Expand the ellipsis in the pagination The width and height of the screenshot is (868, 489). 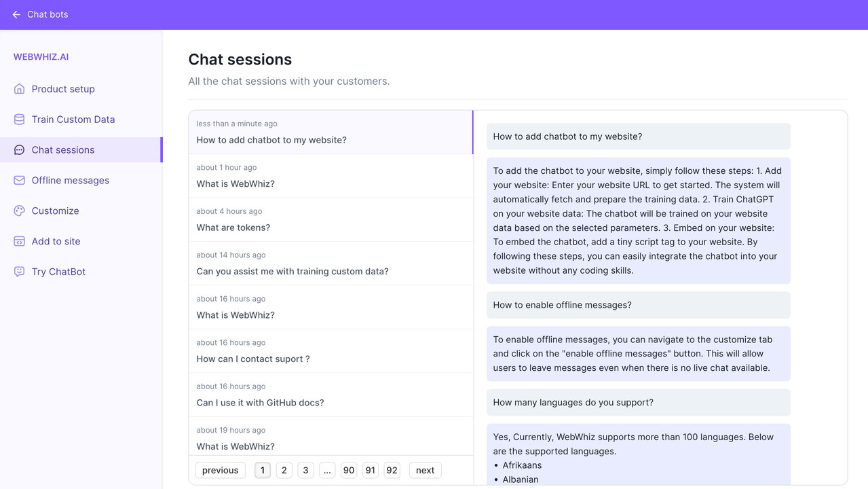click(327, 470)
